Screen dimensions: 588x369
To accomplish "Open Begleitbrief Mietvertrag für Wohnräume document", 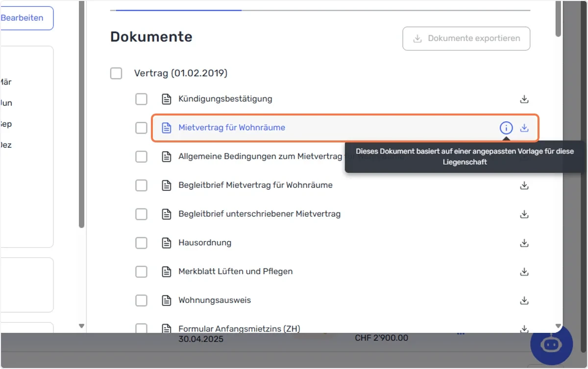I will point(256,185).
